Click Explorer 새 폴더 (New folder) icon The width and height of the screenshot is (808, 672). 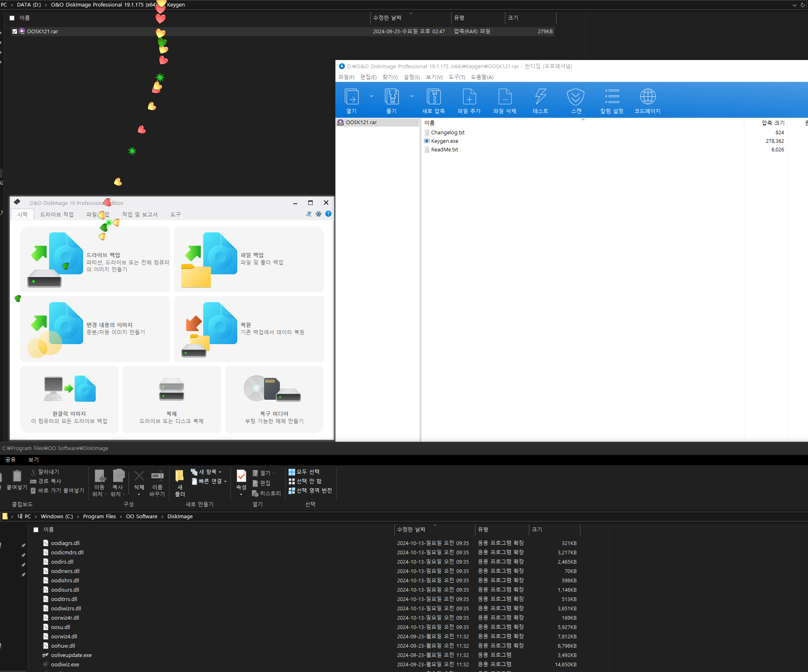(x=180, y=476)
